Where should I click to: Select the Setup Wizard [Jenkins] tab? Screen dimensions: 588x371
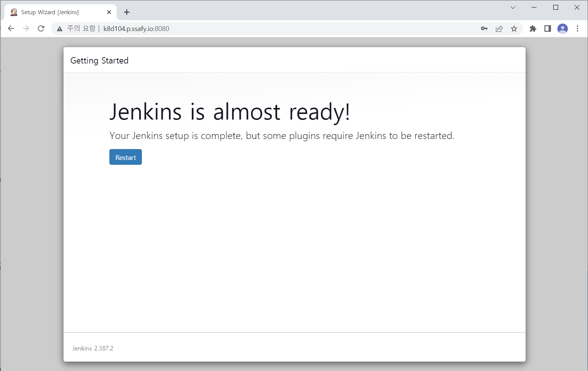click(x=60, y=12)
